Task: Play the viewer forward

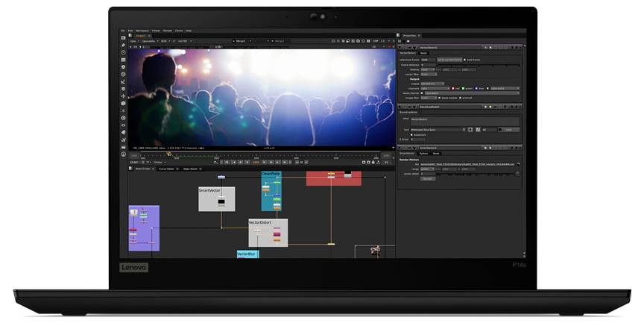Action: (264, 162)
